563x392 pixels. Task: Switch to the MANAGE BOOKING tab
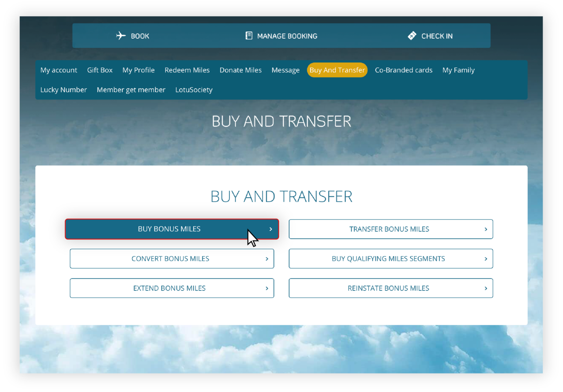click(x=281, y=36)
